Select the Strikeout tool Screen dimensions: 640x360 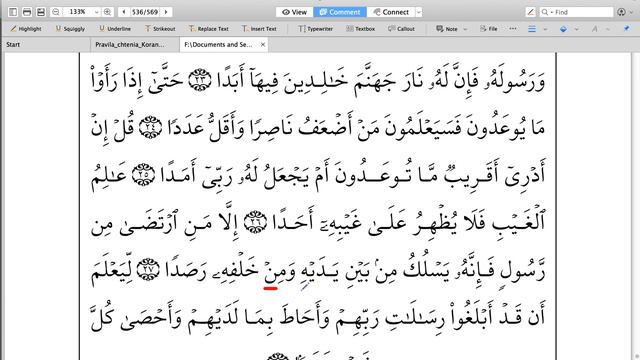coord(160,29)
